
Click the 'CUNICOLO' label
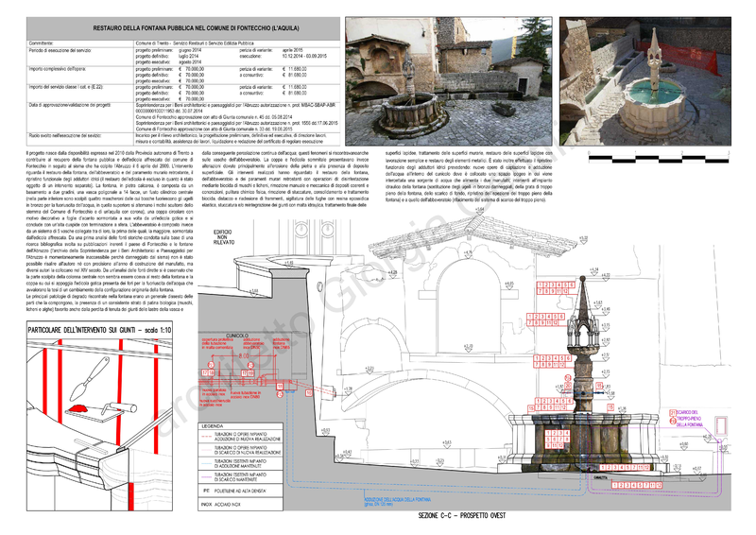point(237,336)
